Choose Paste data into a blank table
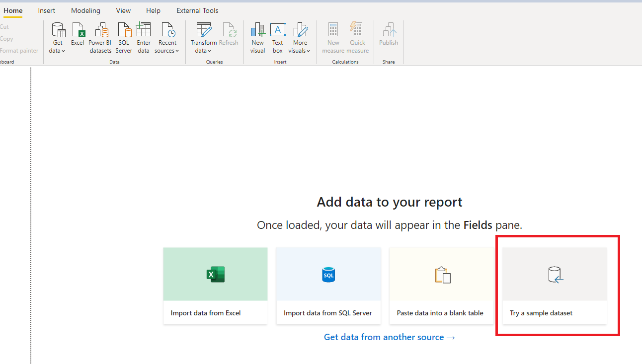 [441, 286]
